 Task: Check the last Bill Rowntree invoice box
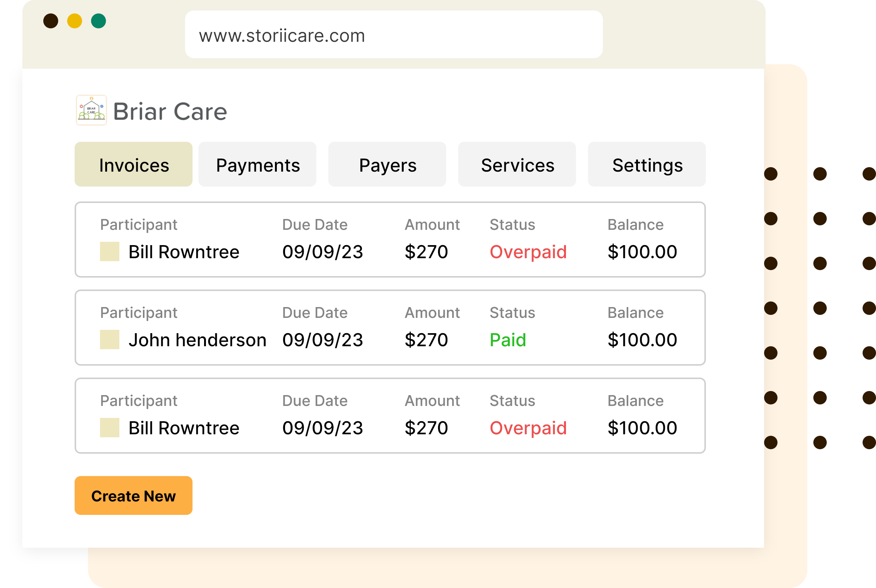[110, 428]
